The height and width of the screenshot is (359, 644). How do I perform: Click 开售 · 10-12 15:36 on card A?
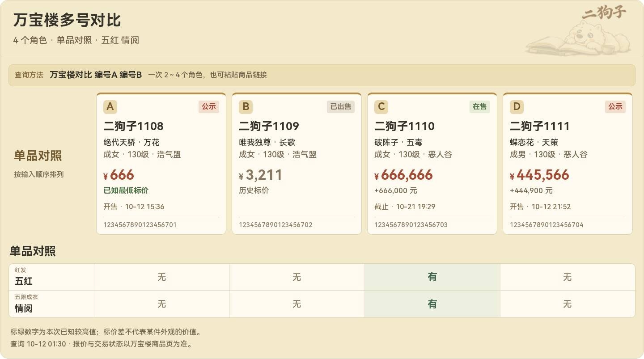(x=134, y=207)
